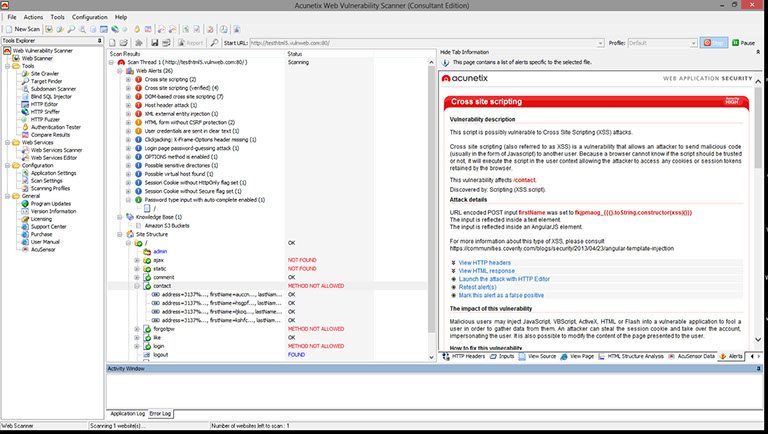Click the open-folder icon in scan toolbar
The height and width of the screenshot is (434, 768).
tap(124, 43)
